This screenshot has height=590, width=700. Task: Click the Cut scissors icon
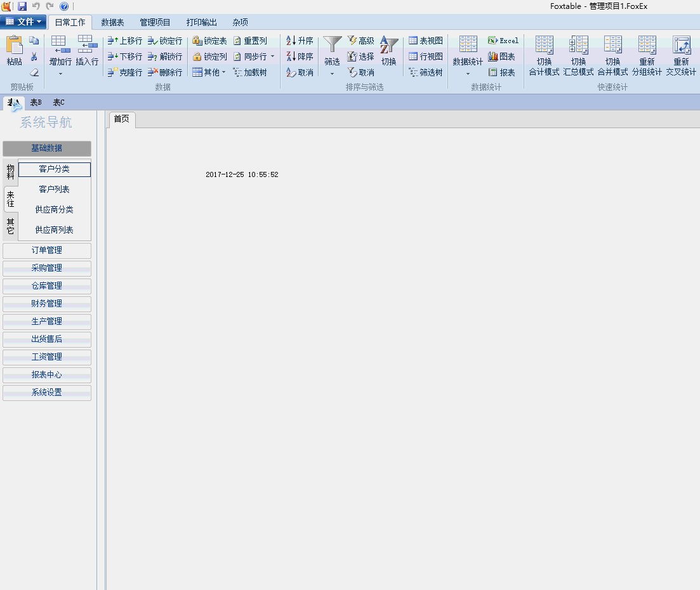[34, 56]
